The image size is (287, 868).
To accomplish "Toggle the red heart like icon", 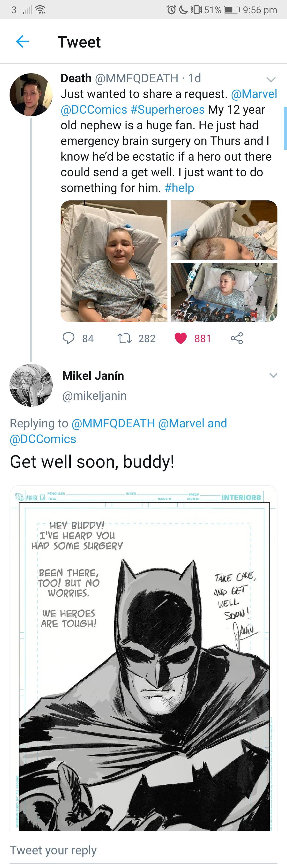I will pos(181,338).
